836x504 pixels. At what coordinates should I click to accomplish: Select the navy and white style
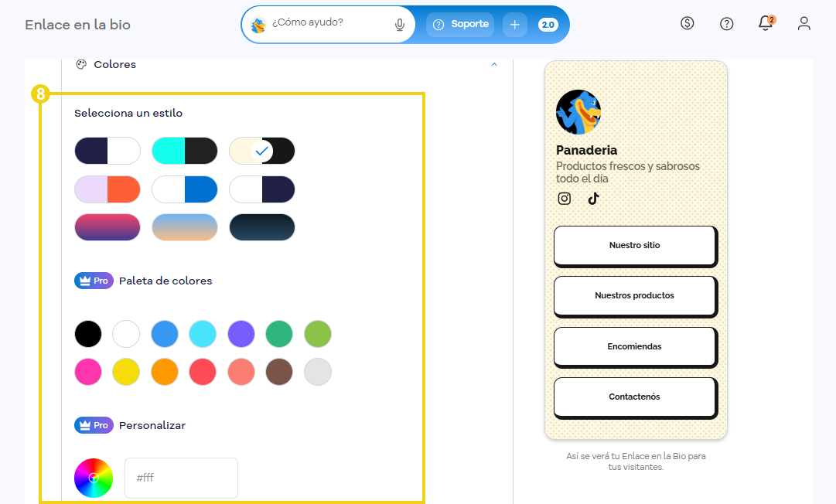pos(107,151)
